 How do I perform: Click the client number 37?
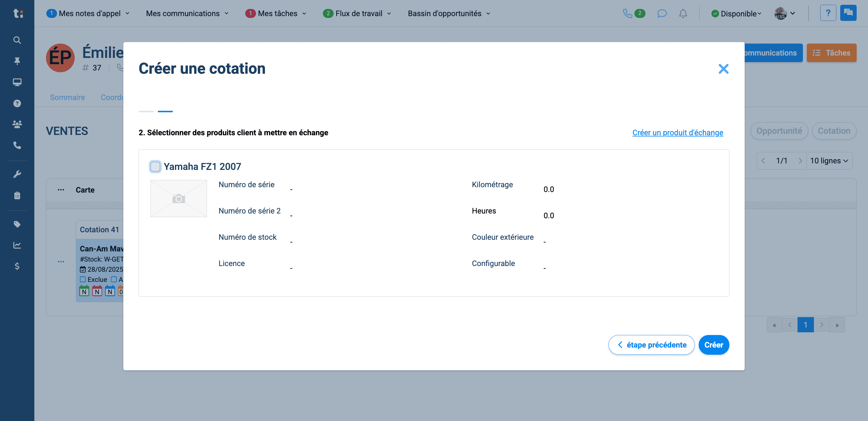97,68
